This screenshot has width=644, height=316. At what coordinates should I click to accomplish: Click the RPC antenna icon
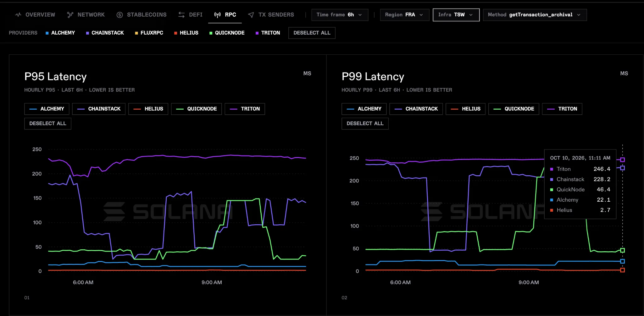pos(217,15)
